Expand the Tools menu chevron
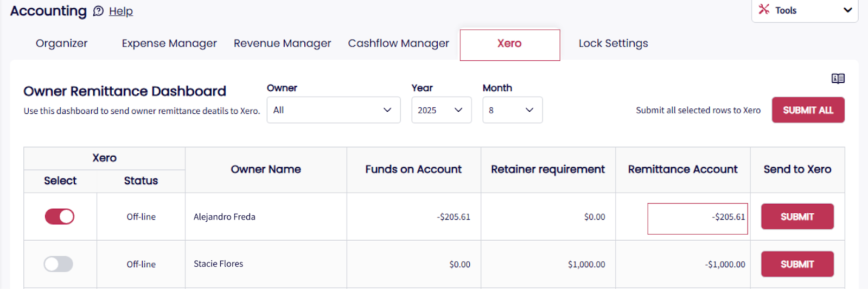 [847, 10]
